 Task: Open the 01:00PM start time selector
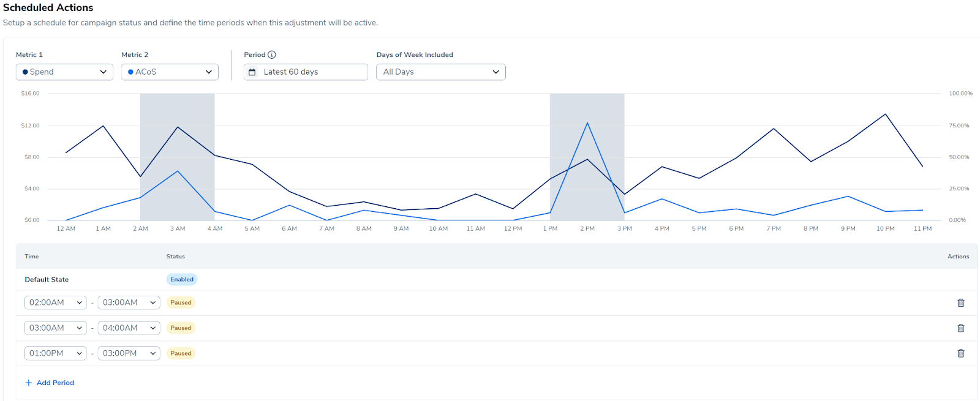pyautogui.click(x=56, y=353)
